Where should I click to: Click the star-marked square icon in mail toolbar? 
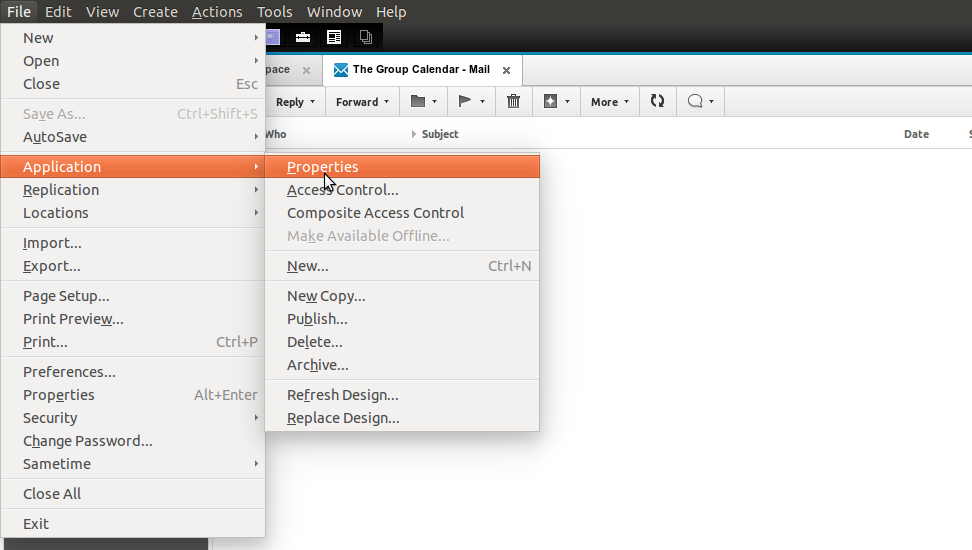pyautogui.click(x=551, y=101)
